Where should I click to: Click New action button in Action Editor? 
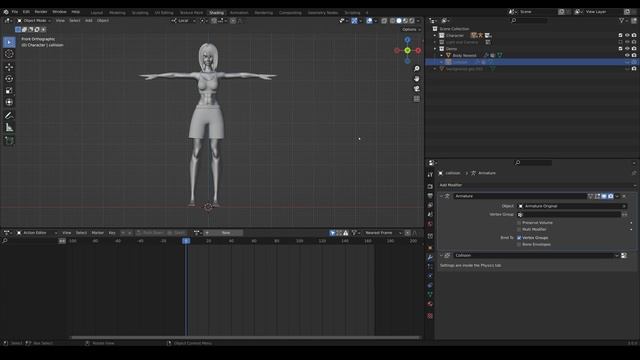[226, 233]
